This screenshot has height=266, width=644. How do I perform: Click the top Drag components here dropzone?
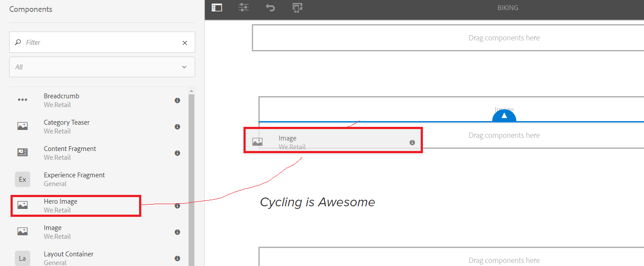[x=504, y=38]
